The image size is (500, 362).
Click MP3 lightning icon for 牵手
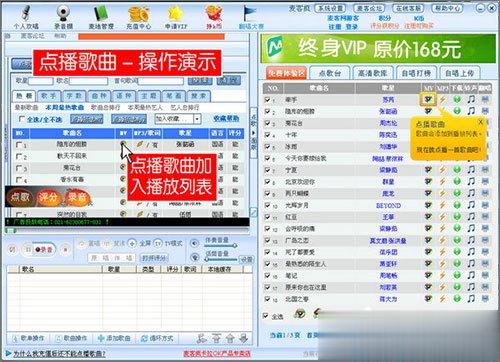(442, 99)
